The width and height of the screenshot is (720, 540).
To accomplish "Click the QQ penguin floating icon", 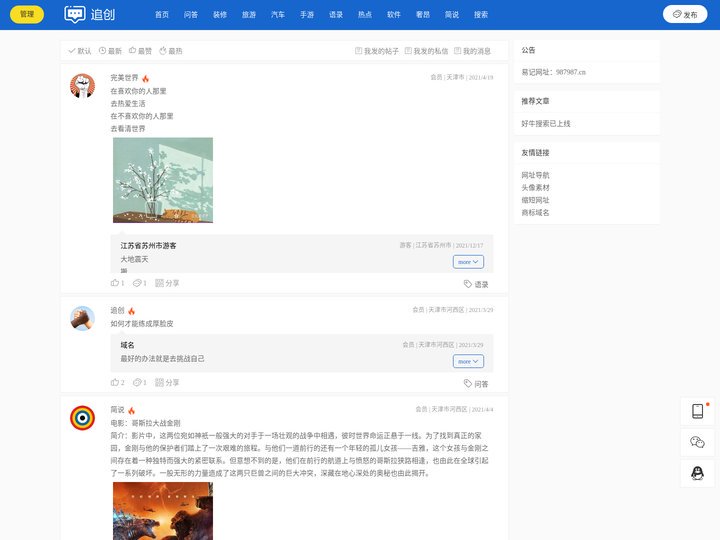I will (698, 473).
